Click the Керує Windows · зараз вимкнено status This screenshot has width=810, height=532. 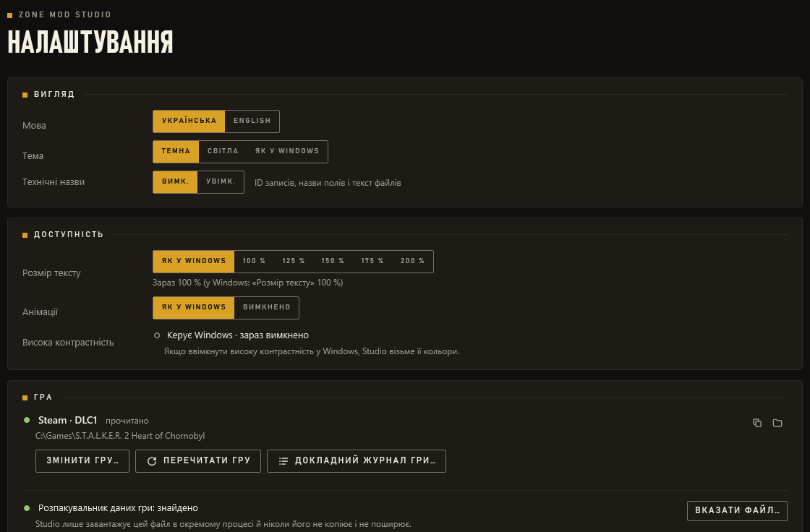tap(238, 335)
